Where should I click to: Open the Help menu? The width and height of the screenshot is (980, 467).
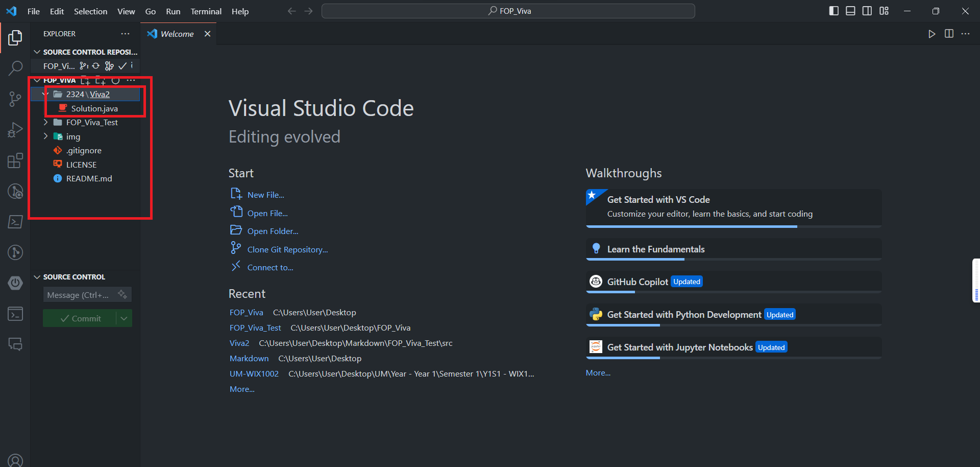240,11
